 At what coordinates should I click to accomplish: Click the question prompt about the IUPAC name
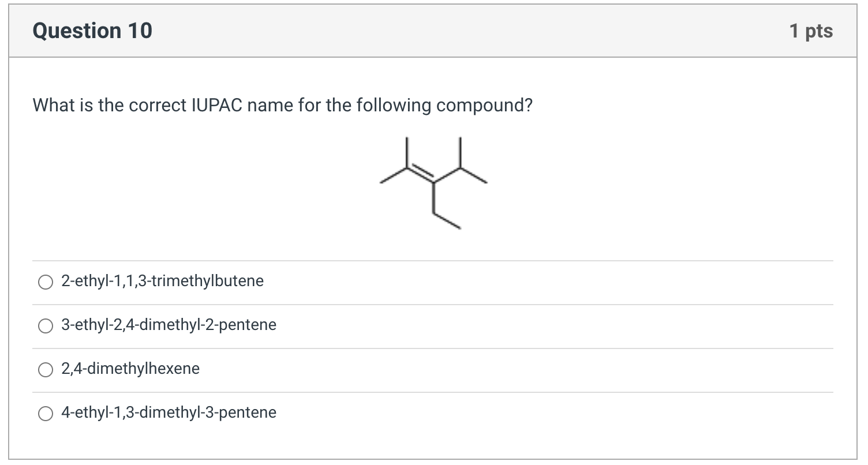click(x=282, y=105)
